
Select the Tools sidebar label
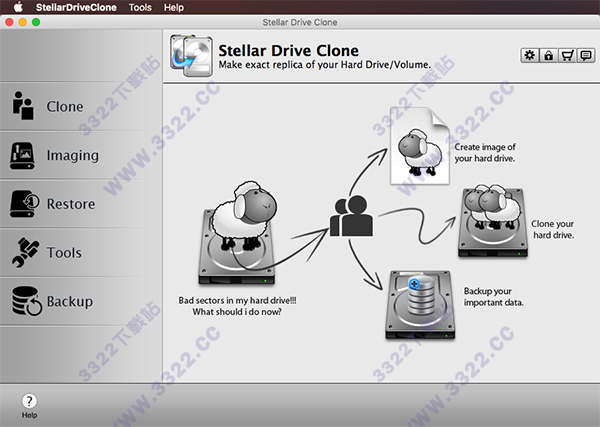(64, 253)
